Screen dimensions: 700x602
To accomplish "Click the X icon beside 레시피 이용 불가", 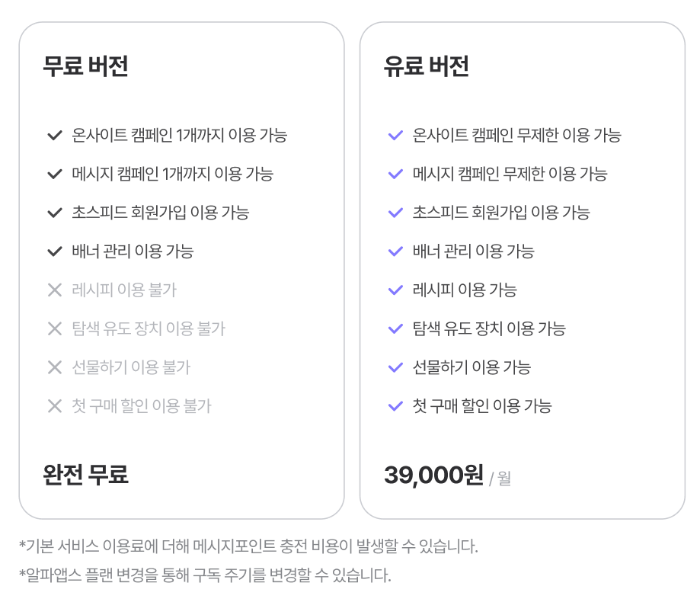I will pos(55,290).
